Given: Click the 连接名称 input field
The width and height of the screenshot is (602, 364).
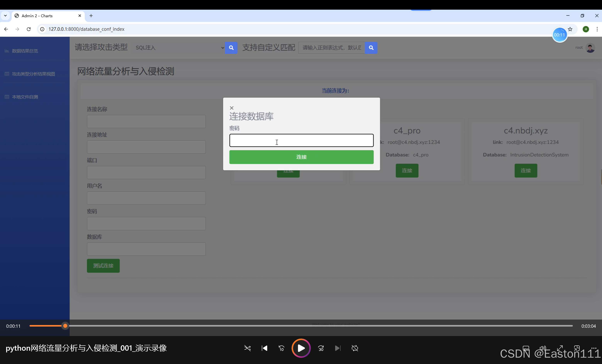Looking at the screenshot, I should pyautogui.click(x=146, y=121).
